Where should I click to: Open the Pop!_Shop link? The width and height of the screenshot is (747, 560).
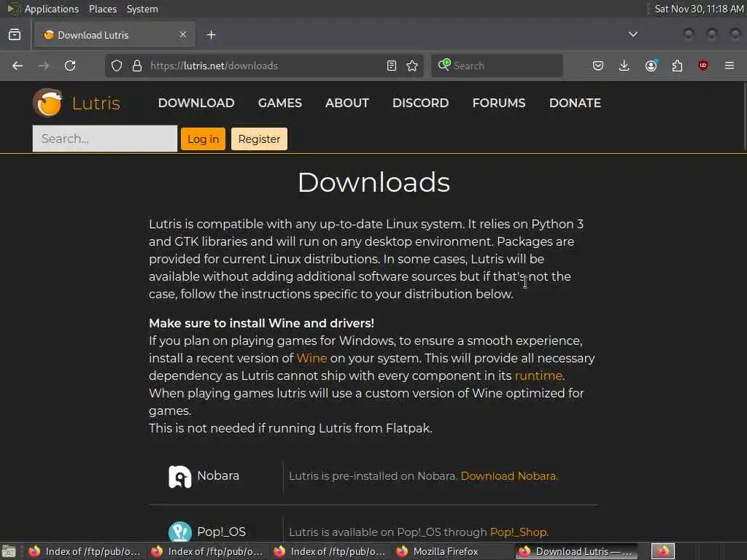tap(518, 532)
